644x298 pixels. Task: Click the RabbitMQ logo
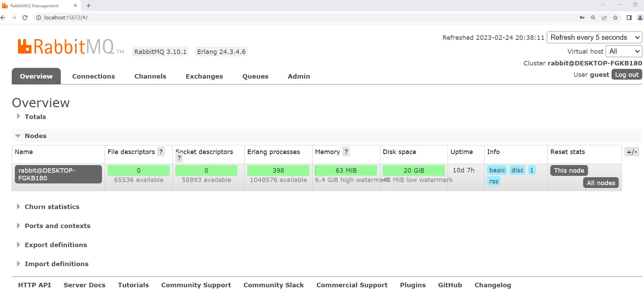point(71,46)
